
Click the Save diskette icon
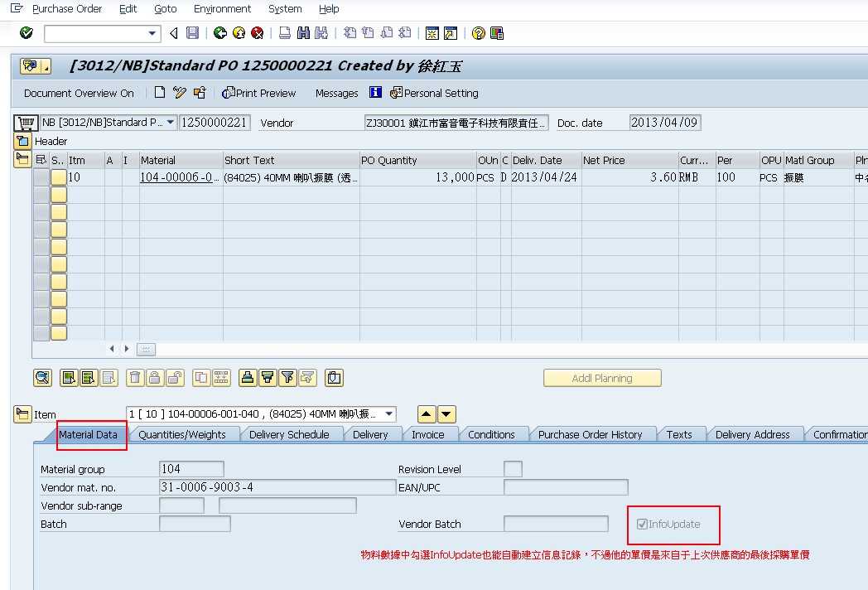pyautogui.click(x=192, y=33)
